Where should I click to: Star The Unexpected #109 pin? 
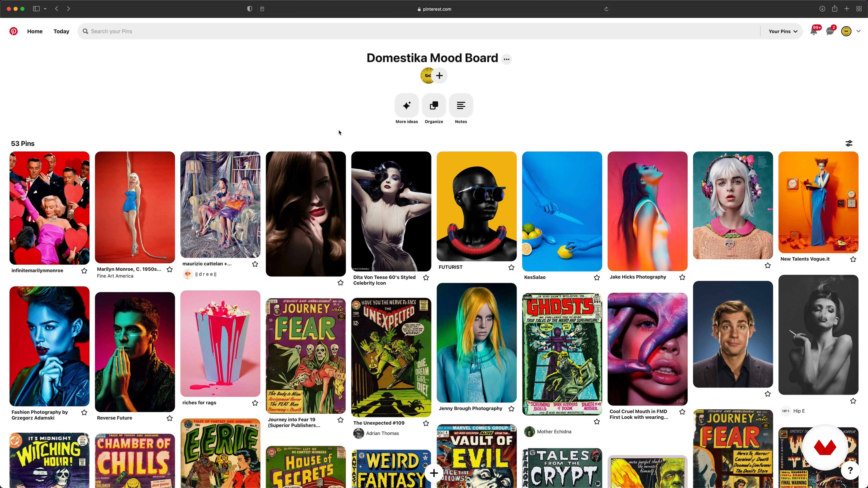tap(426, 423)
